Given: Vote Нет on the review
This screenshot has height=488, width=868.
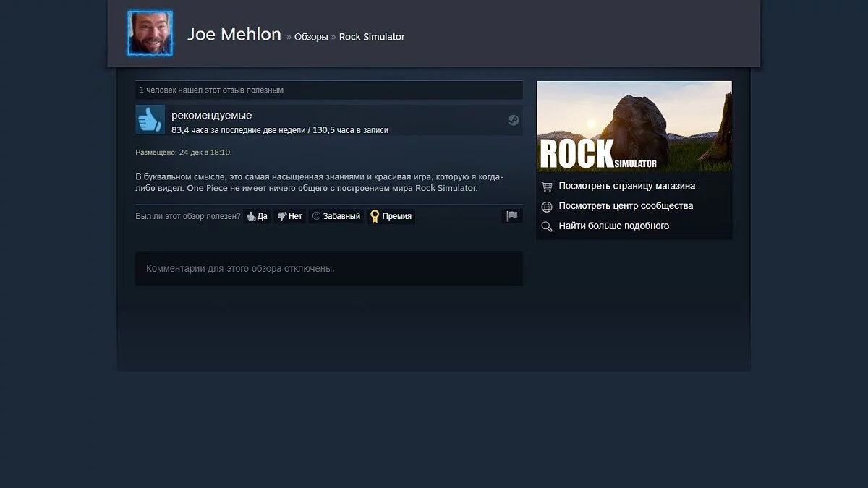Looking at the screenshot, I should (289, 216).
